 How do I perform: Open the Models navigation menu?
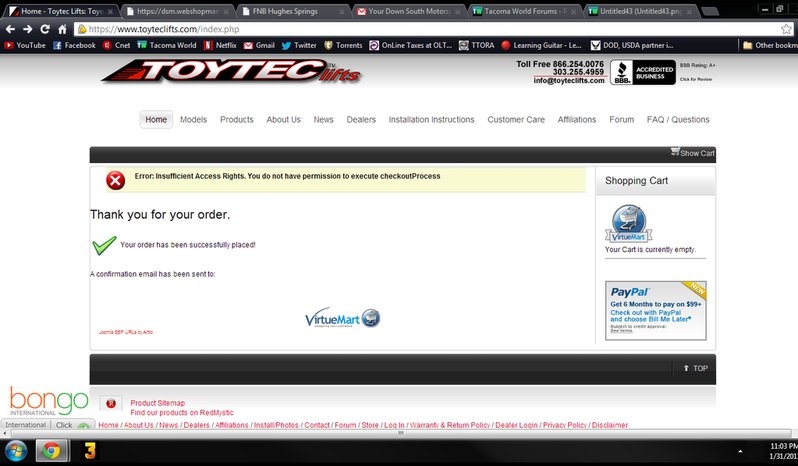click(x=193, y=120)
